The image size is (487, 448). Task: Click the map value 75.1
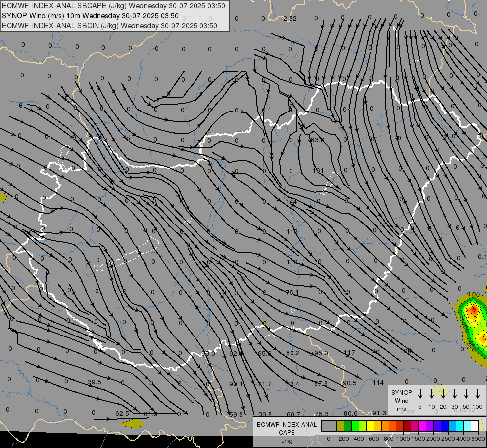click(x=292, y=293)
